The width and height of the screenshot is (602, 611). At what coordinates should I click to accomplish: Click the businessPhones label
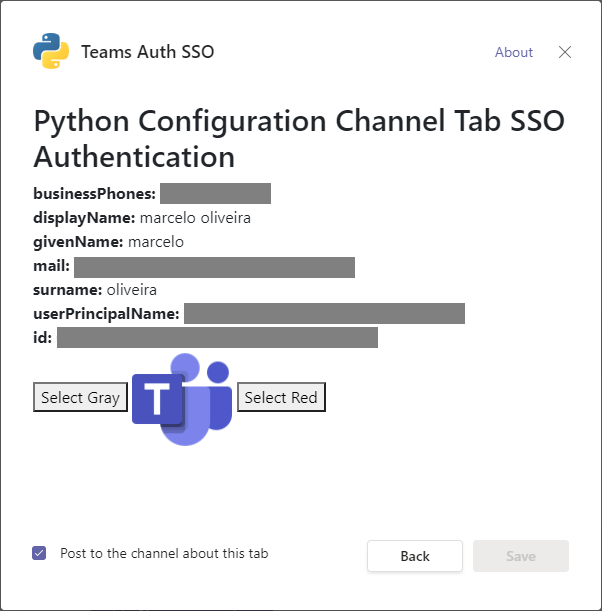click(94, 194)
